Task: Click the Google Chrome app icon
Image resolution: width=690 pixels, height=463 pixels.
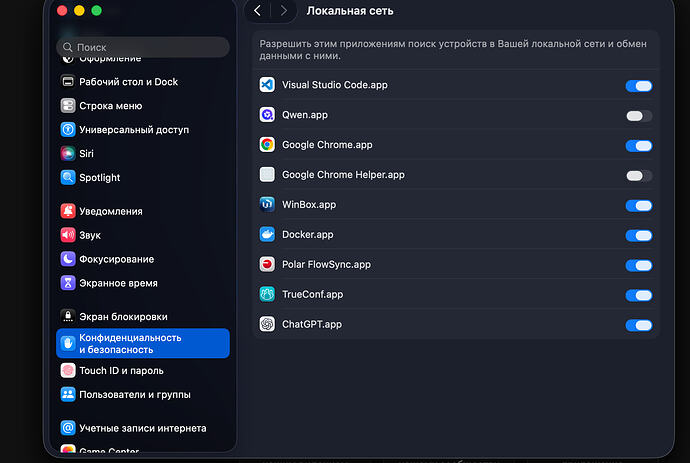Action: (267, 144)
